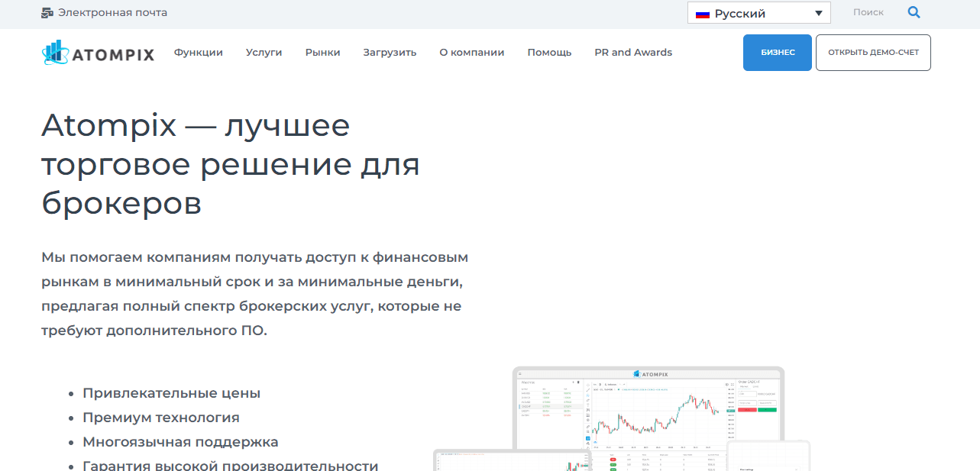This screenshot has height=471, width=980.
Task: Expand the language selector arrow
Action: (x=819, y=13)
